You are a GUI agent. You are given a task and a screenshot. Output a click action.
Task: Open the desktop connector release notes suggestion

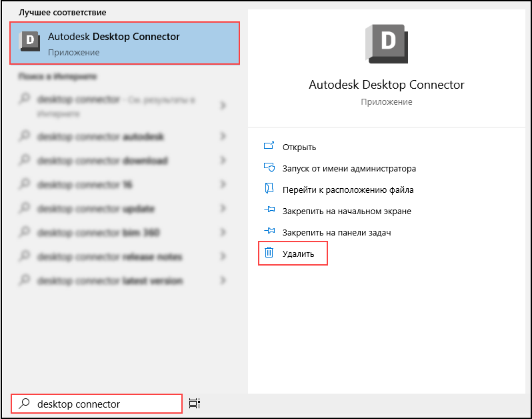point(123,256)
